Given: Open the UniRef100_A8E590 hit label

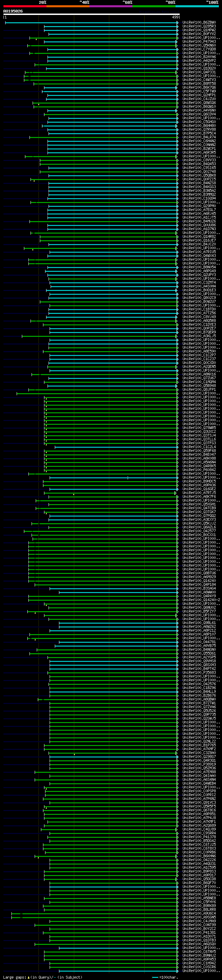Looking at the screenshot, I should pos(199,351).
